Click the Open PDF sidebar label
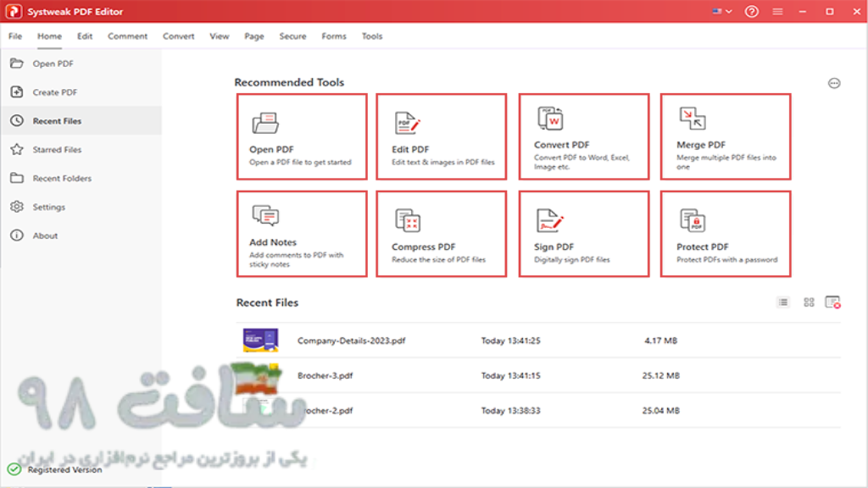The width and height of the screenshot is (868, 488). (53, 64)
